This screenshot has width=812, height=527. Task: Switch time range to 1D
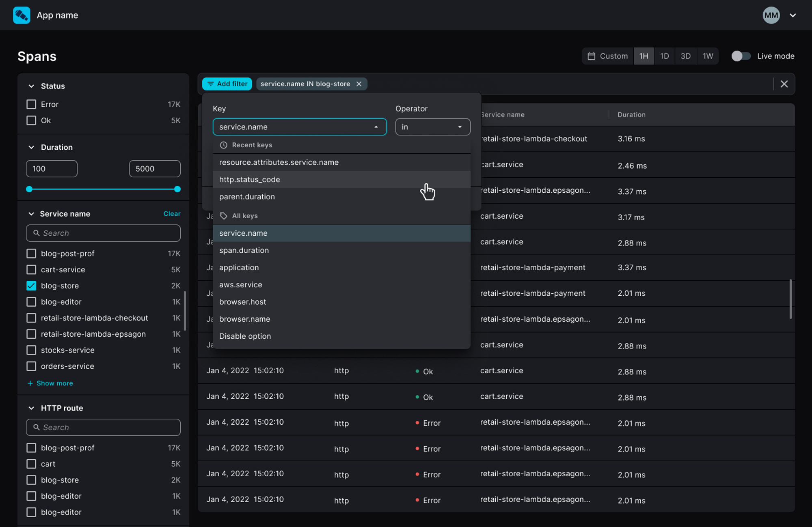click(x=664, y=56)
